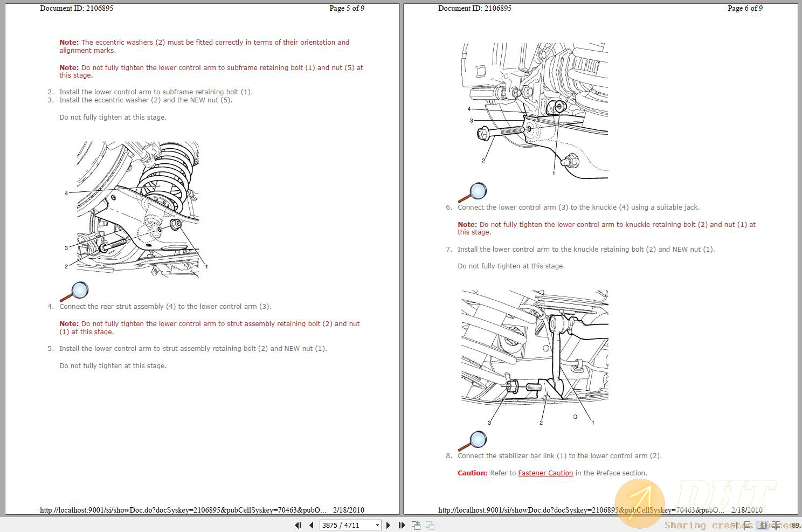The image size is (802, 532).
Task: Click step 6 'Connect the lower control arm (3)'
Action: click(x=578, y=208)
